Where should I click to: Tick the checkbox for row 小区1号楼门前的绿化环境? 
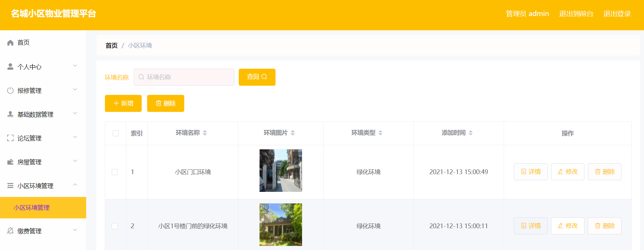115,226
